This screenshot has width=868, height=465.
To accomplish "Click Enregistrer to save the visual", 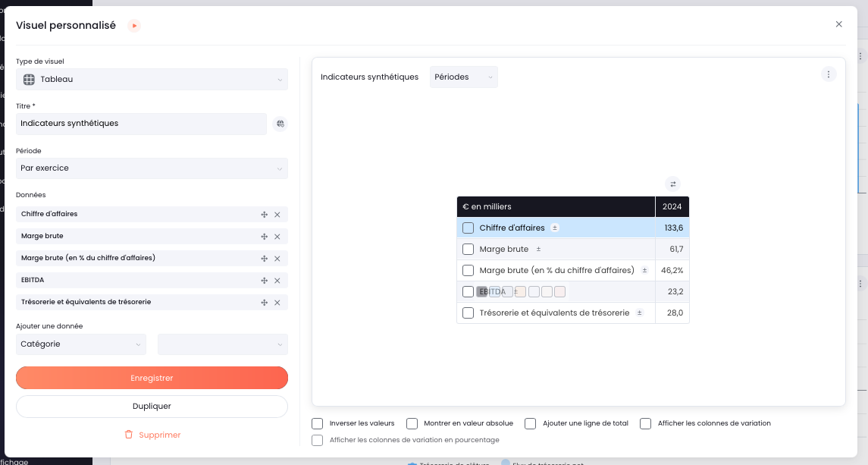I will click(152, 378).
